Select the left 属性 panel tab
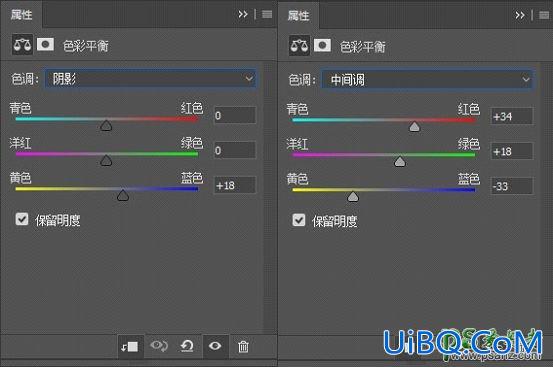The height and width of the screenshot is (367, 553). pyautogui.click(x=22, y=14)
